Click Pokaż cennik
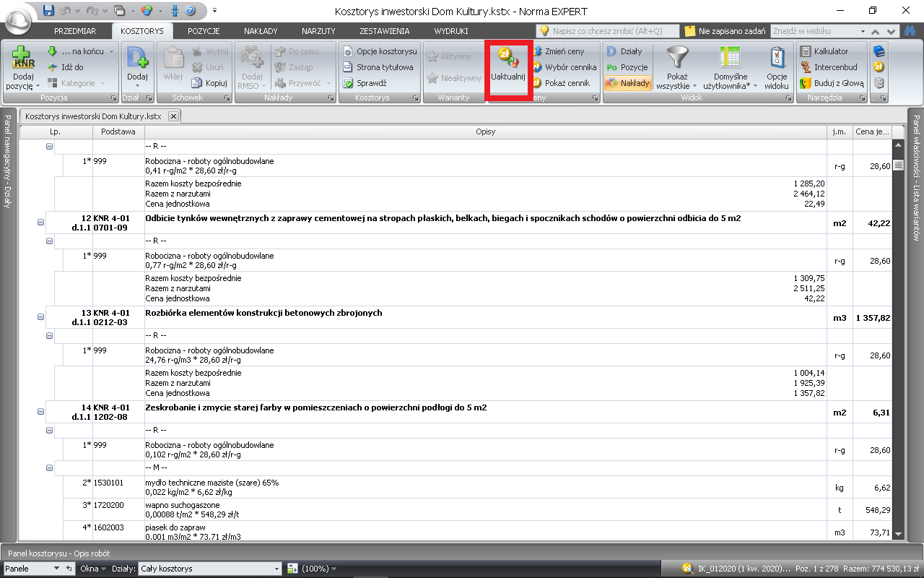The image size is (924, 578). pyautogui.click(x=561, y=83)
